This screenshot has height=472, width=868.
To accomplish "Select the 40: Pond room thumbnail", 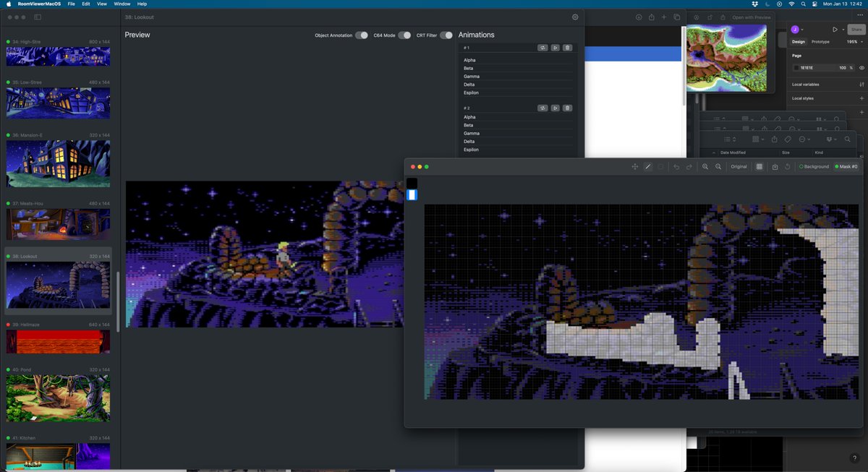I will point(58,398).
